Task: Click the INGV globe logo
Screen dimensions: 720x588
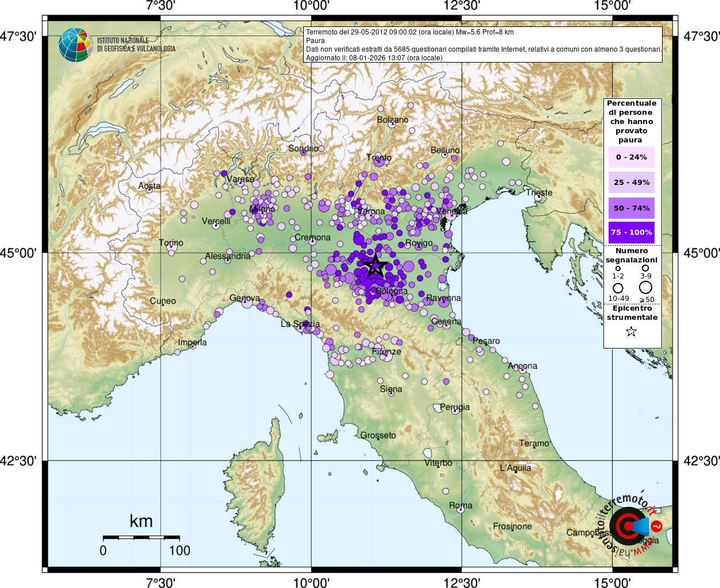Action: 75,45
